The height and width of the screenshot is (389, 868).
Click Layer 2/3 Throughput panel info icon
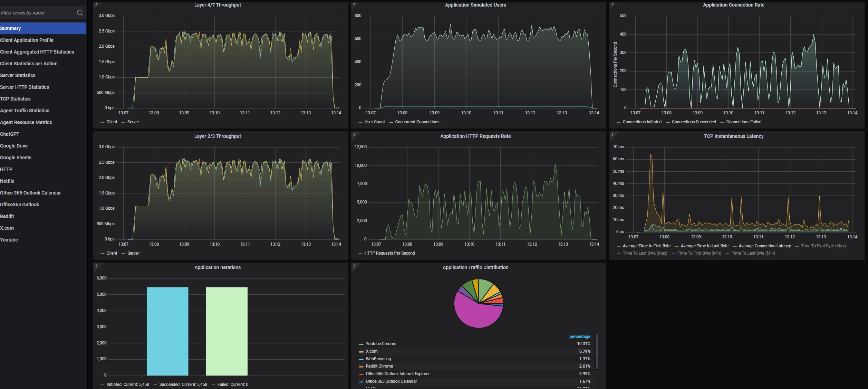point(96,135)
